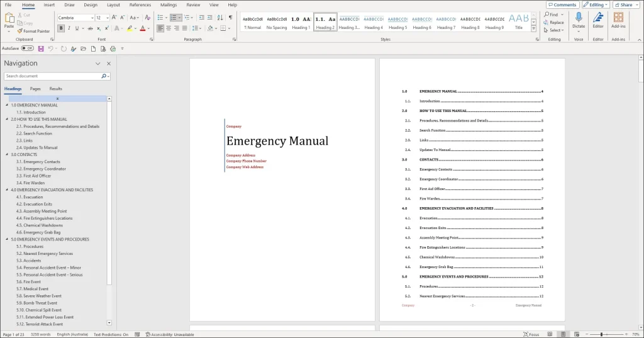The image size is (644, 338).
Task: Enable Focus mode in the status bar
Action: point(531,334)
